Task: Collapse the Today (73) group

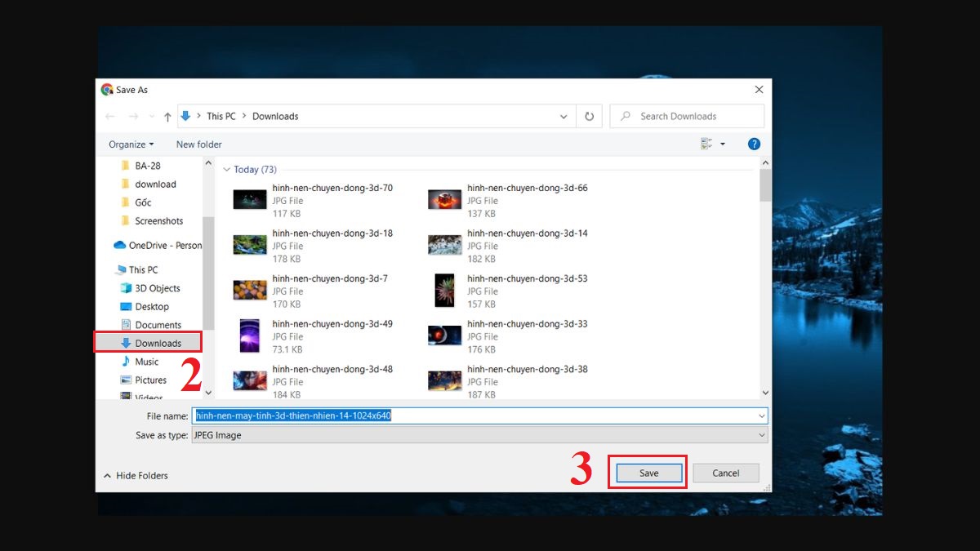Action: [x=227, y=170]
